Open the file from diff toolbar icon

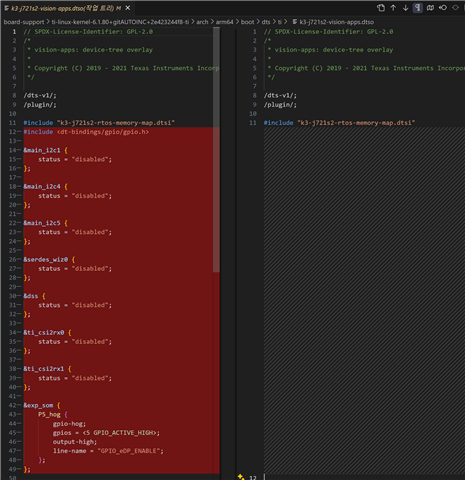click(x=381, y=8)
